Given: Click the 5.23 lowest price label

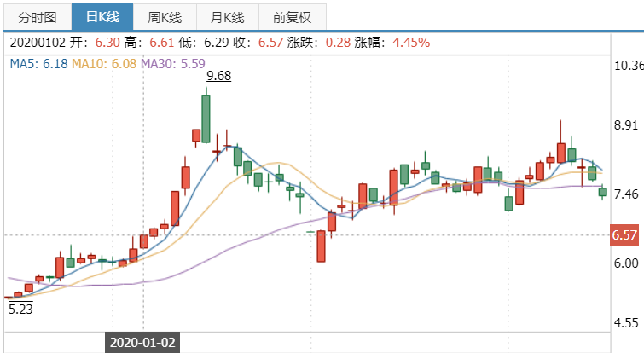Looking at the screenshot, I should (20, 310).
